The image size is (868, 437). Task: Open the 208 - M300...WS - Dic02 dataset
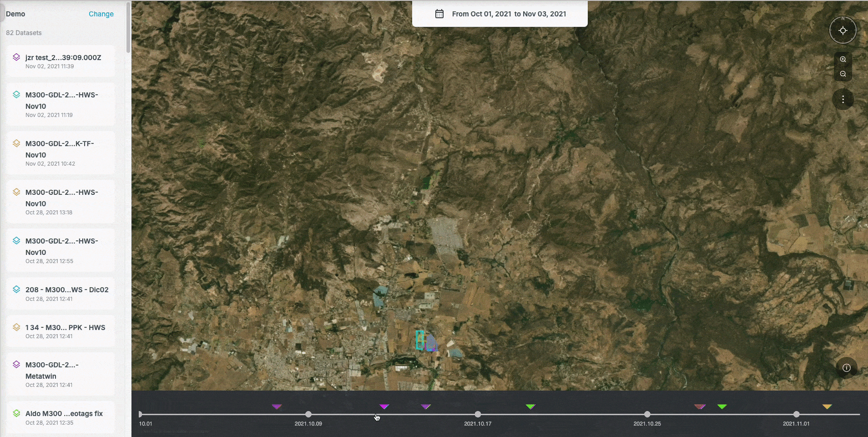tap(66, 290)
